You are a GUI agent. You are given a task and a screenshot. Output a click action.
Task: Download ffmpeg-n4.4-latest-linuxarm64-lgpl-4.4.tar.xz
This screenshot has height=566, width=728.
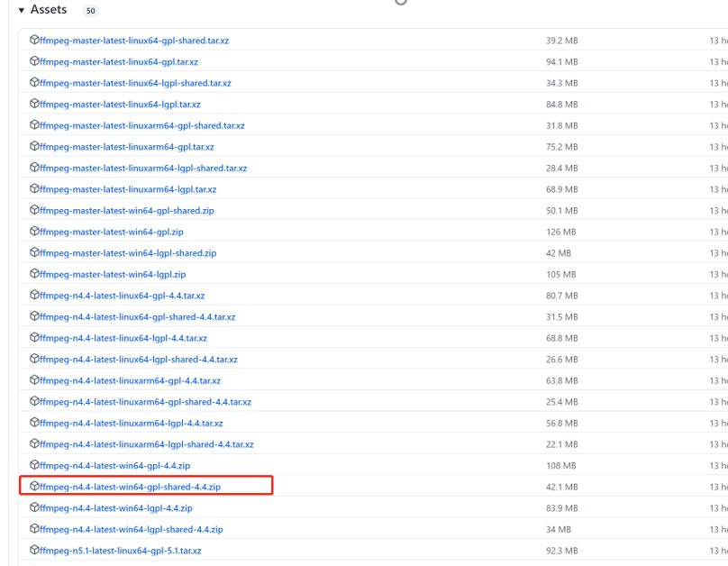(131, 423)
